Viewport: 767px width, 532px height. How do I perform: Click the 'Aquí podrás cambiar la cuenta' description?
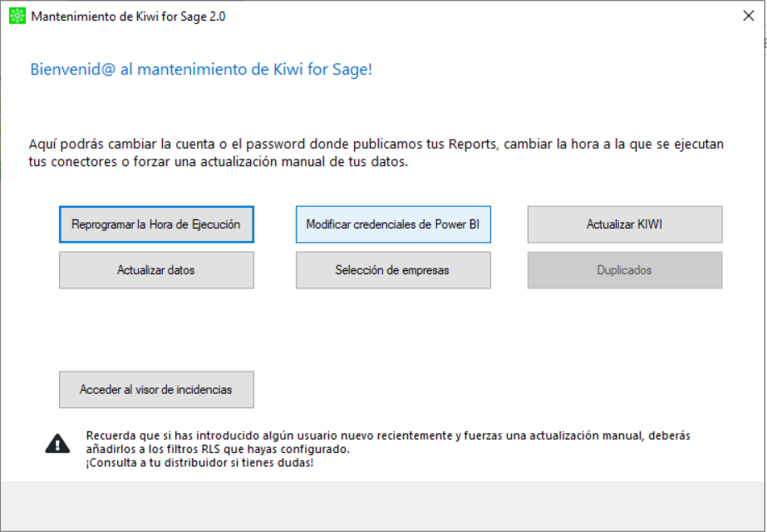coord(376,153)
